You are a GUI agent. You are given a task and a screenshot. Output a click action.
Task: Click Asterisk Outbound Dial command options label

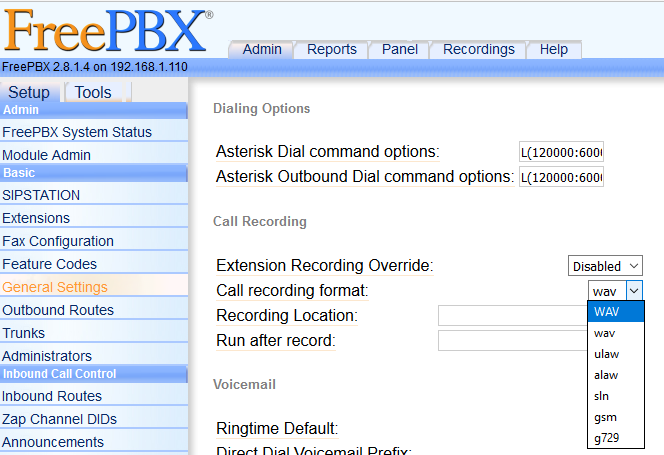click(365, 177)
